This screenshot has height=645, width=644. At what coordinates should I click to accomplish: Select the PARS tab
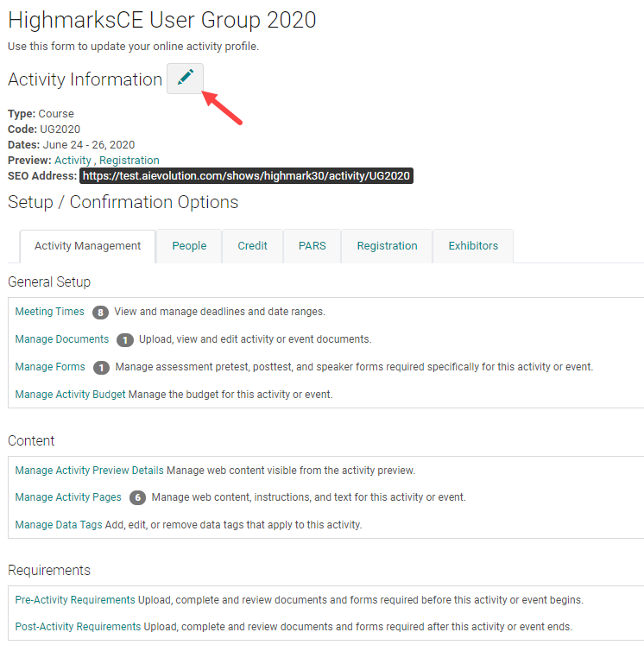[x=312, y=246]
